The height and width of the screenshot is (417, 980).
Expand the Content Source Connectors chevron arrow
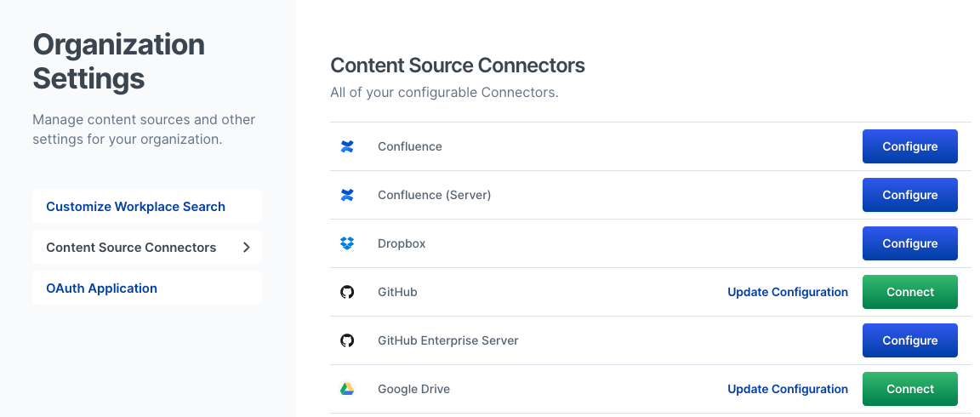click(x=246, y=248)
